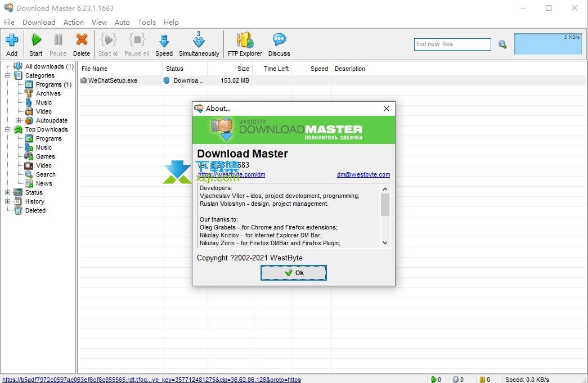Select the WeChatSetup.exe download row

coord(332,80)
